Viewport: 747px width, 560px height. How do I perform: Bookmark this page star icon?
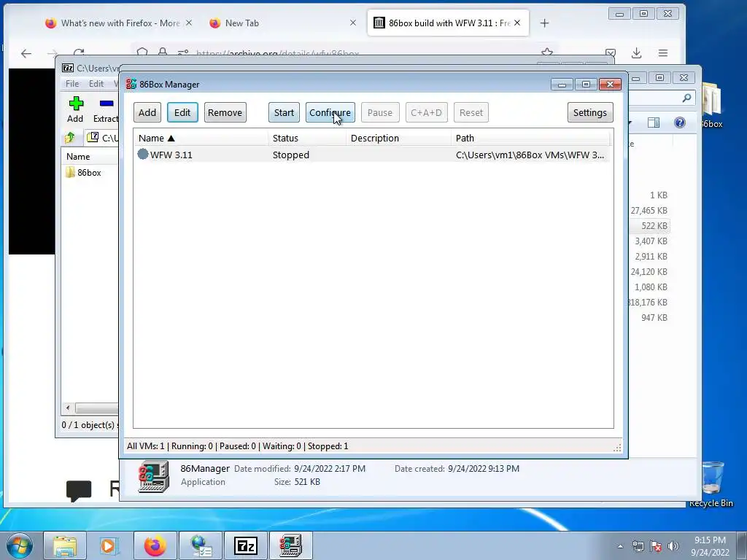[x=547, y=52]
